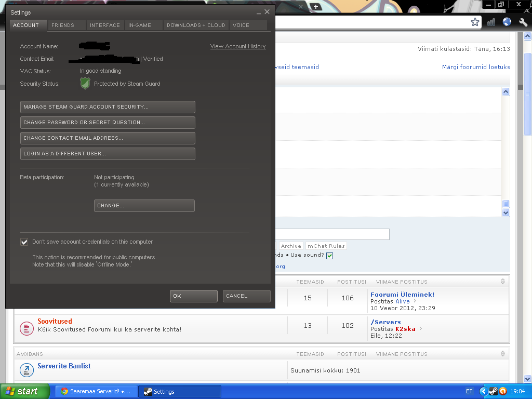Confirm settings with the OK button
The height and width of the screenshot is (399, 532).
pyautogui.click(x=193, y=296)
